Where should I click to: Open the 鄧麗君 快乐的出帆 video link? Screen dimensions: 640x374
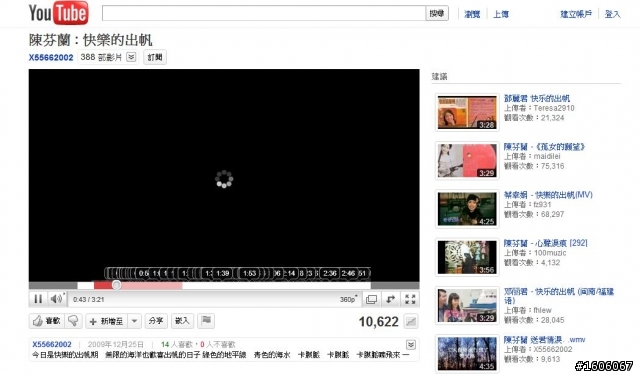(x=536, y=98)
